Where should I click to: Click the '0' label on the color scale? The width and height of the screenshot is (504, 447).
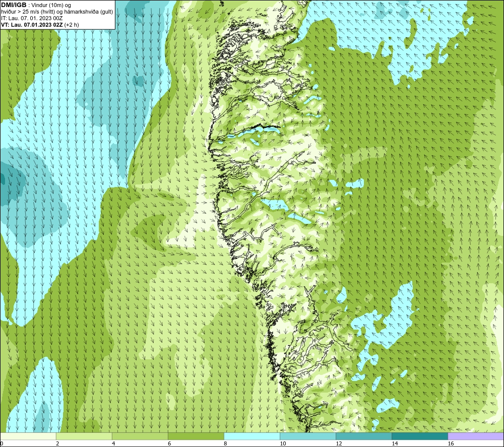click(2, 443)
